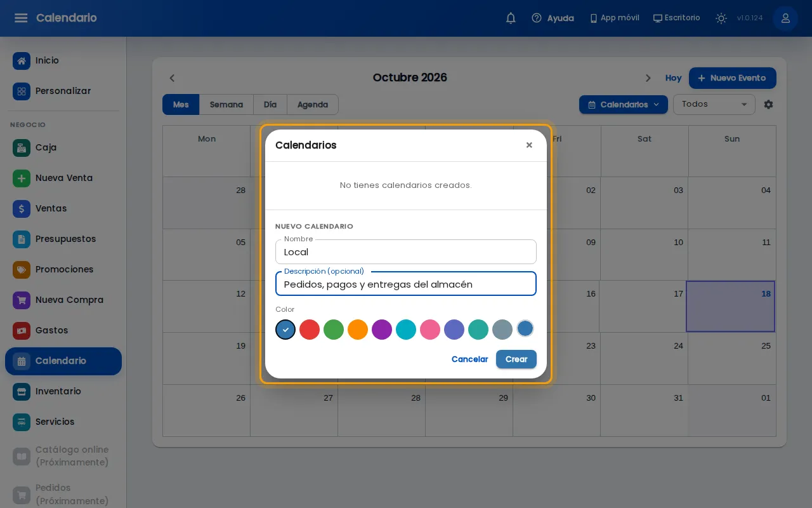The height and width of the screenshot is (508, 812).
Task: Pick the pink color swatch
Action: [430, 330]
